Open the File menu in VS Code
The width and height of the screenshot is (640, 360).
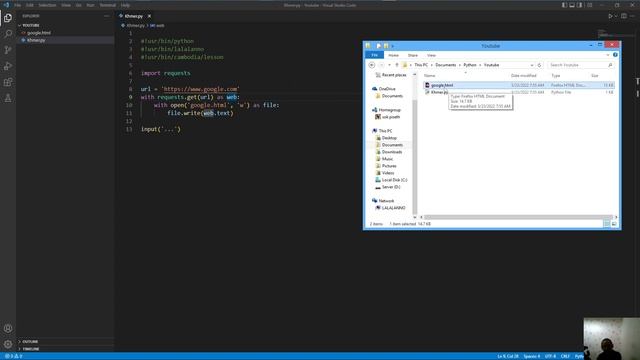point(18,5)
